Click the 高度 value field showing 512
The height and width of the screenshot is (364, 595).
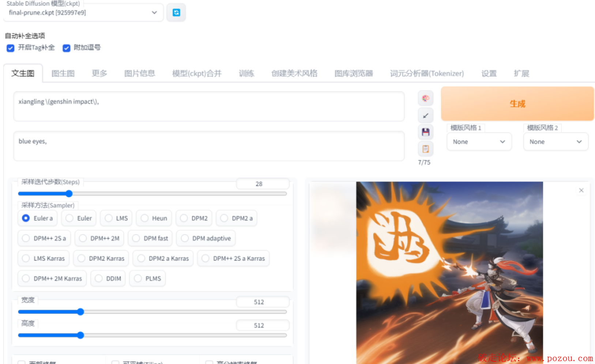coord(263,326)
